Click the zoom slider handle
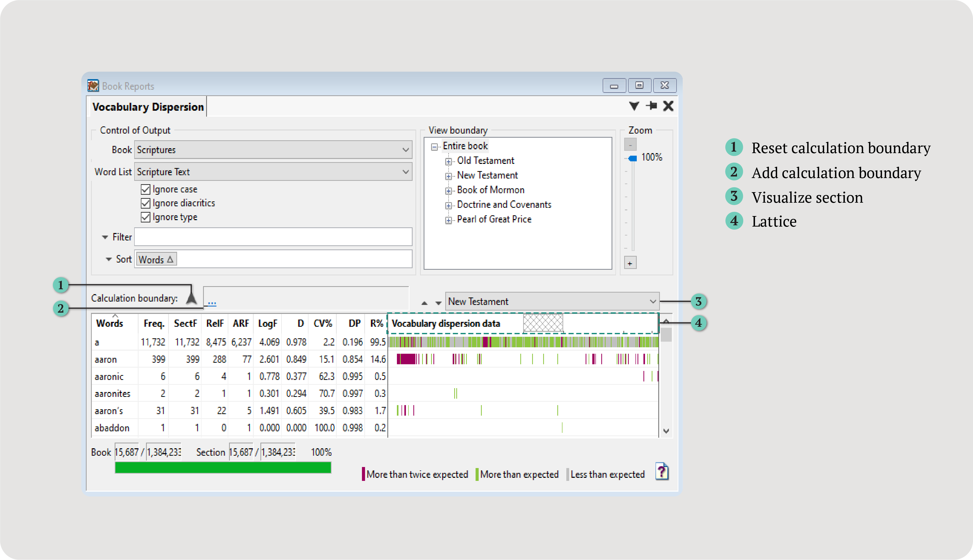 pyautogui.click(x=632, y=158)
